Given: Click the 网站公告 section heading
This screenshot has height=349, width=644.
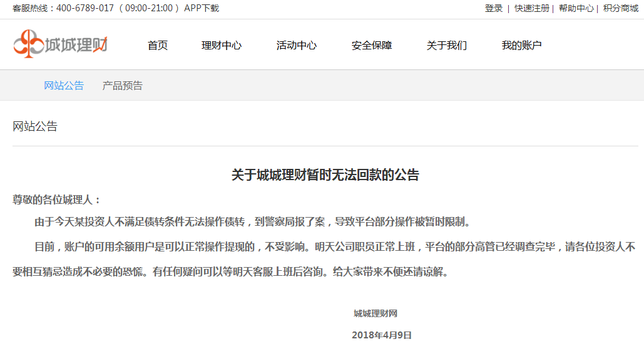Looking at the screenshot, I should [x=35, y=126].
